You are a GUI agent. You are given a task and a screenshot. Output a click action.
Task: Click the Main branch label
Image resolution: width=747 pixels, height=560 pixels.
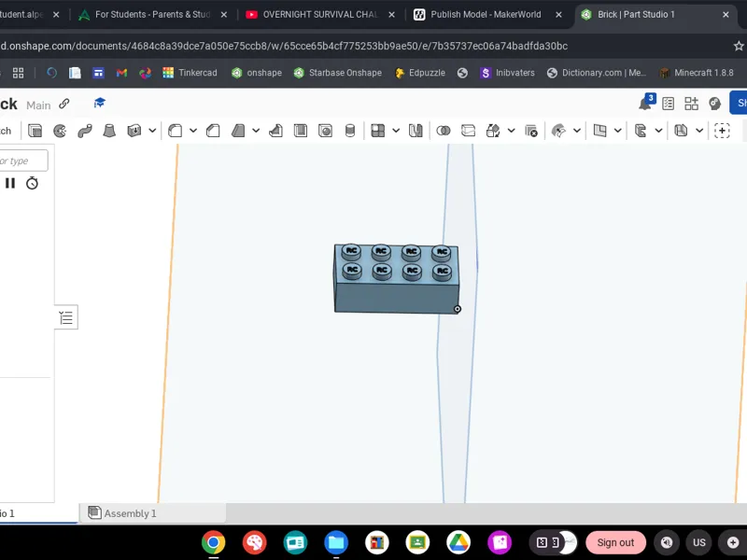coord(38,105)
